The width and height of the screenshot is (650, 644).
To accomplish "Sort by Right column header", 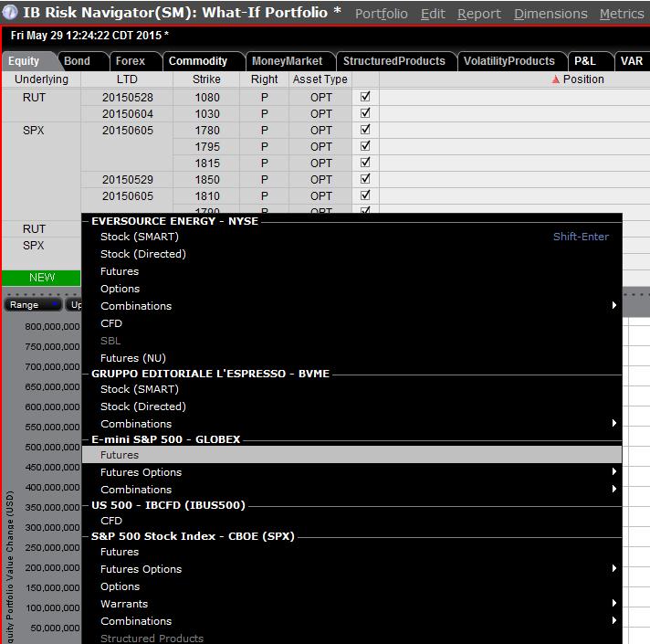I will pos(265,79).
